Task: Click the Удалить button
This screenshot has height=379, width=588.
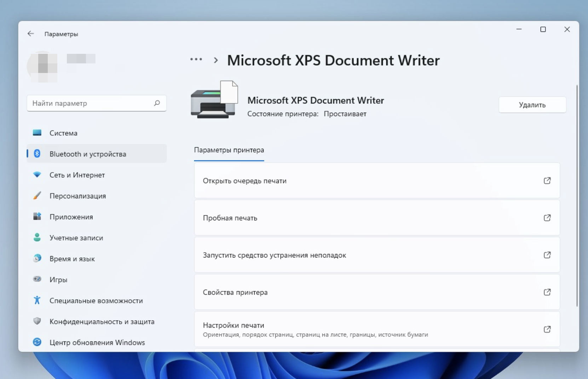Action: tap(532, 105)
